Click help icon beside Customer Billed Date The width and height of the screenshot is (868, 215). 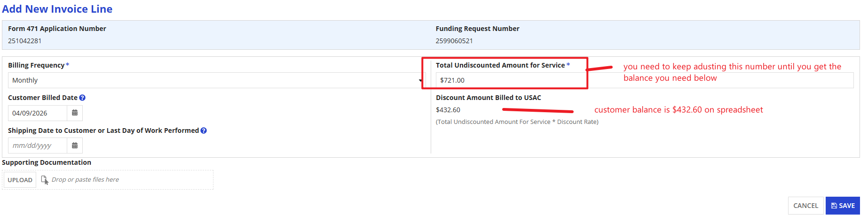(x=82, y=98)
